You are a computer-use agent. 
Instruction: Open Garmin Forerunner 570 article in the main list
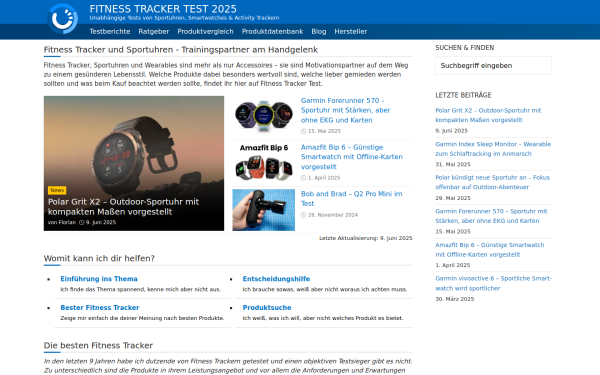(x=346, y=110)
